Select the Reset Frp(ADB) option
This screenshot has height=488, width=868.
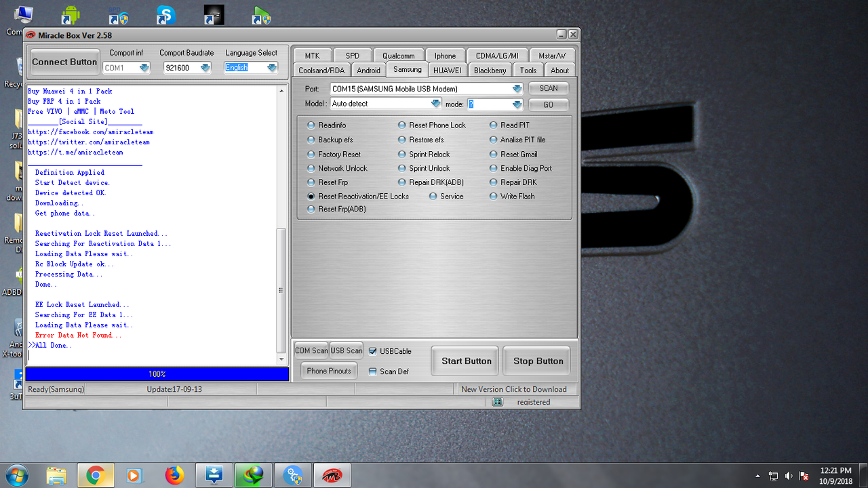coord(311,209)
